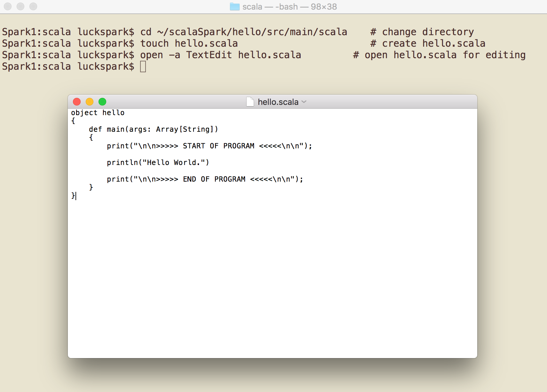Screen dimensions: 547x392
Task: Click the document proxy icon beside hello.scala title
Action: point(250,102)
